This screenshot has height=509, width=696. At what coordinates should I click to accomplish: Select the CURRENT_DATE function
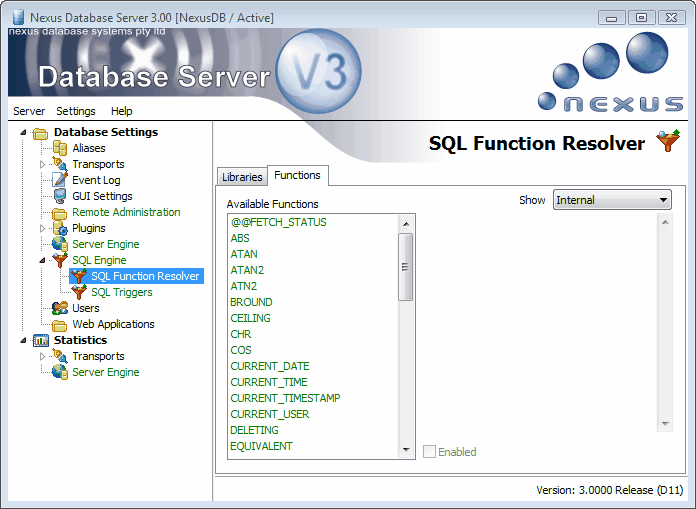coord(270,366)
